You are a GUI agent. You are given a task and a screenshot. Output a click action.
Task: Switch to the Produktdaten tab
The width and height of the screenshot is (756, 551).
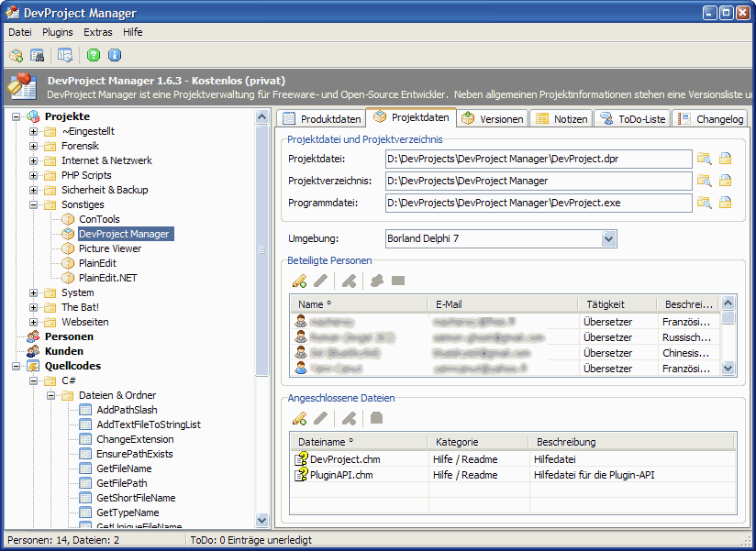point(321,119)
